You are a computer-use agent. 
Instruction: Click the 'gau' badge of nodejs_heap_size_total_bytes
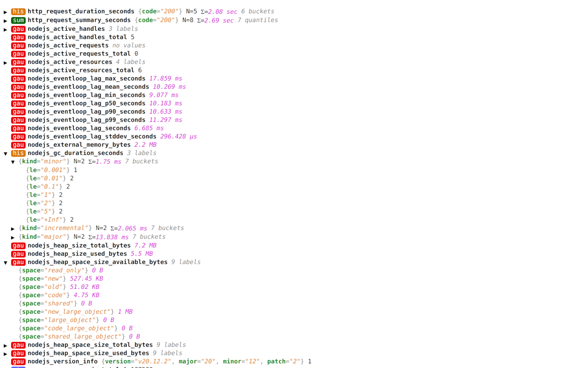click(x=18, y=246)
